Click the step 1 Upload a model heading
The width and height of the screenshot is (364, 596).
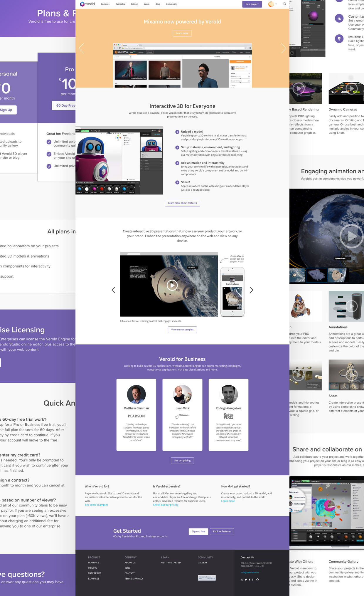(192, 132)
